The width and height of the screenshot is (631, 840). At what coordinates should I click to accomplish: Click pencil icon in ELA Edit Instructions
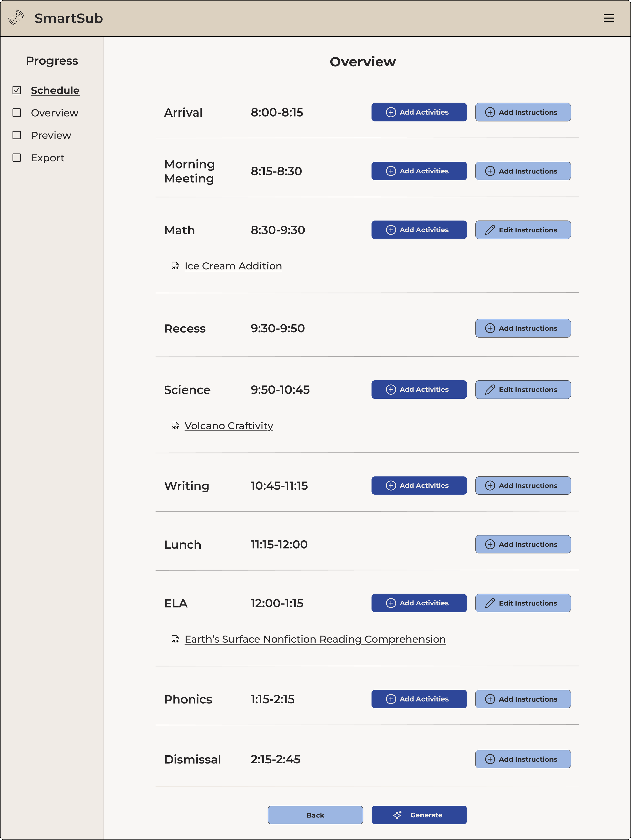tap(490, 603)
